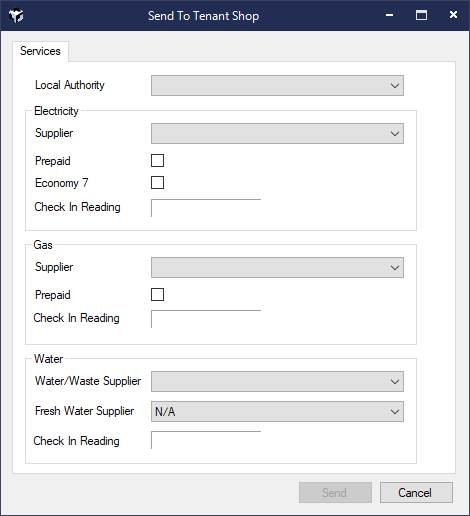Maximize the Send To Tenant Shop window
This screenshot has width=470, height=516.
click(x=421, y=15)
